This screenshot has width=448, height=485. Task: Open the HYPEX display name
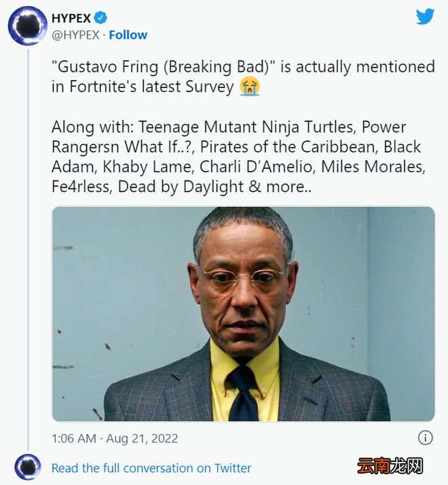click(71, 18)
